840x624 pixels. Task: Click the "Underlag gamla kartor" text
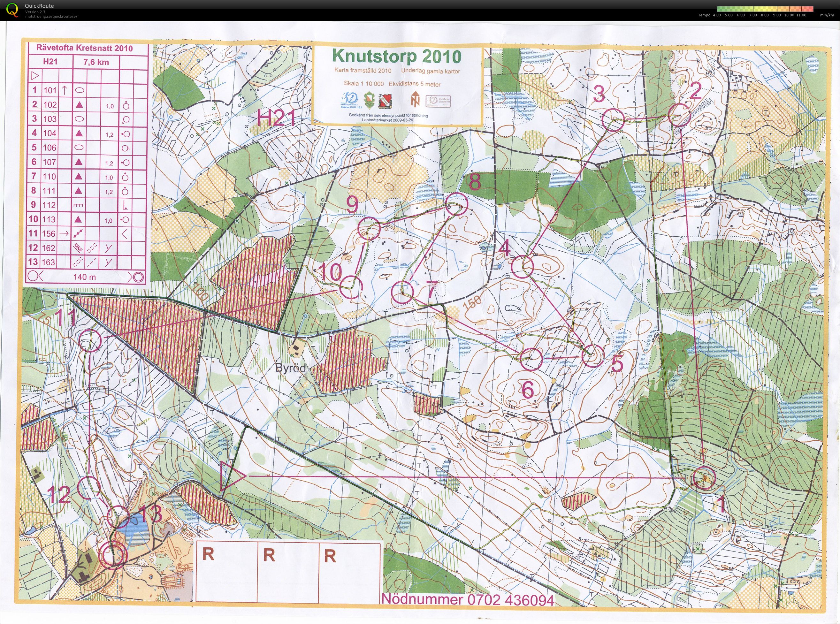coord(431,71)
